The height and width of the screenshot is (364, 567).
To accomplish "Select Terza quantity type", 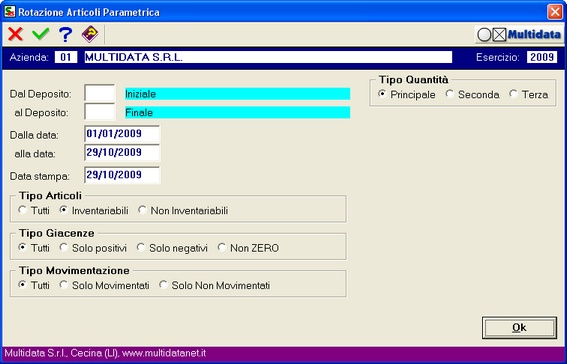I will point(529,95).
